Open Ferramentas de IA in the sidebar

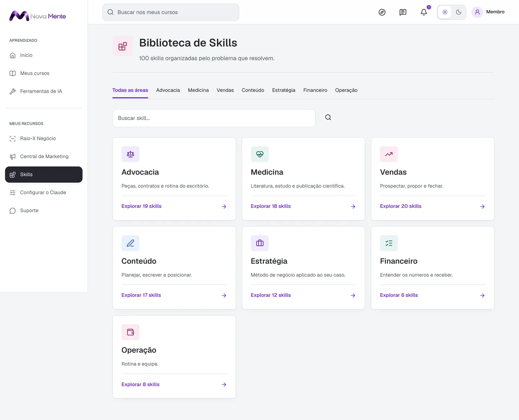[x=44, y=91]
